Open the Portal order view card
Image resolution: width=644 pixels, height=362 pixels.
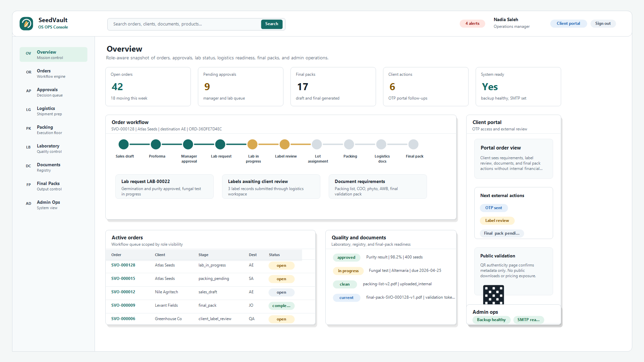click(x=514, y=159)
